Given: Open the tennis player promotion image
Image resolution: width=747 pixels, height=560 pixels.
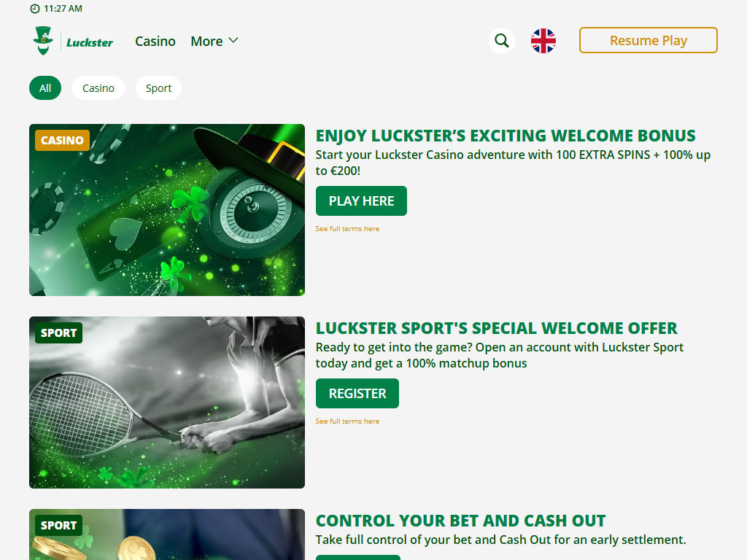Looking at the screenshot, I should [x=167, y=402].
